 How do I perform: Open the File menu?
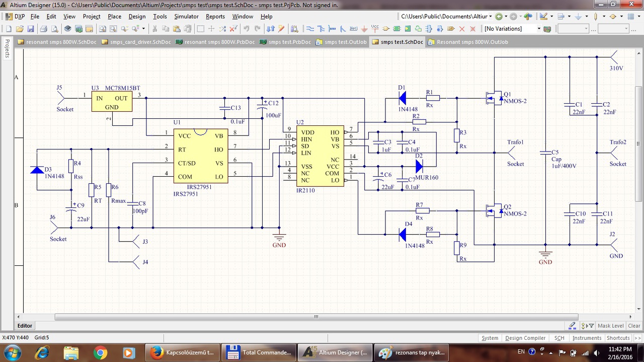pyautogui.click(x=35, y=17)
